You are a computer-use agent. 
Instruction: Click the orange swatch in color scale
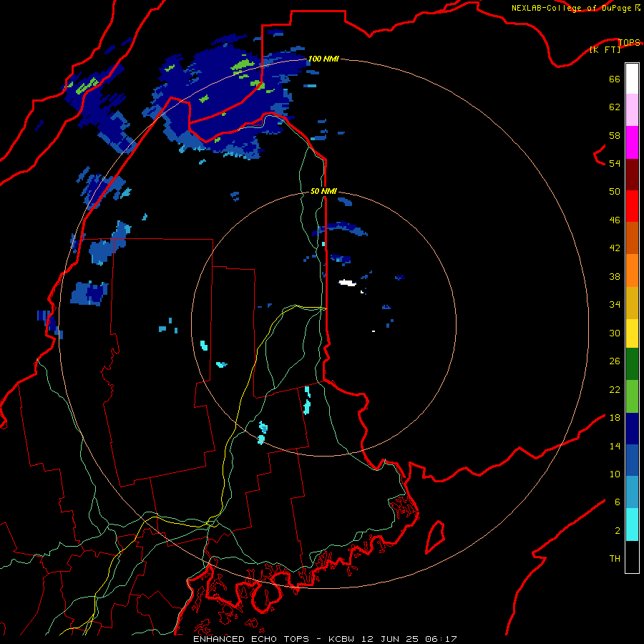click(632, 270)
